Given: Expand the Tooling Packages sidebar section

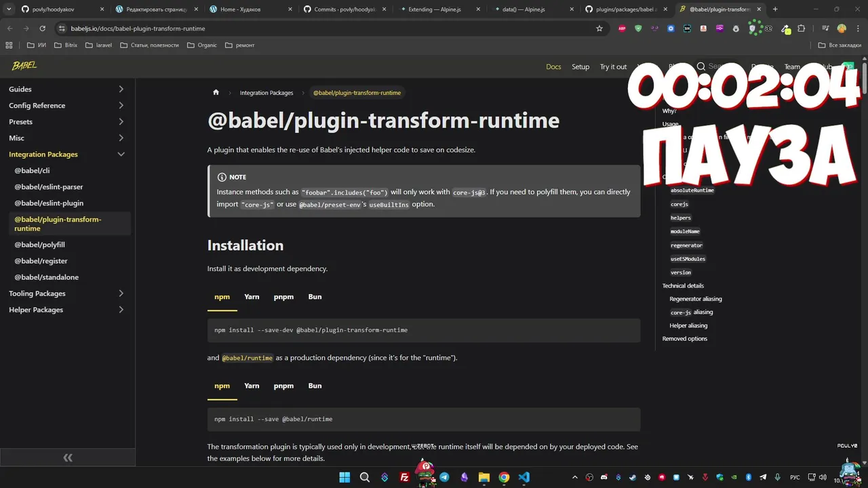Looking at the screenshot, I should [x=121, y=293].
